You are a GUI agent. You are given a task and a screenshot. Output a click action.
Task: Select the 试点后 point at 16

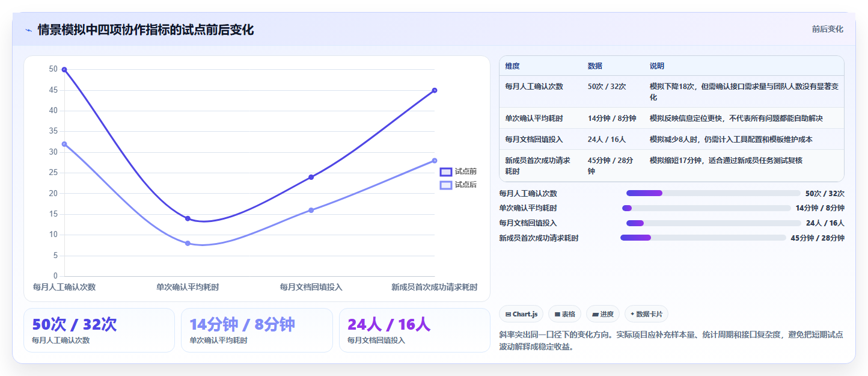[311, 210]
